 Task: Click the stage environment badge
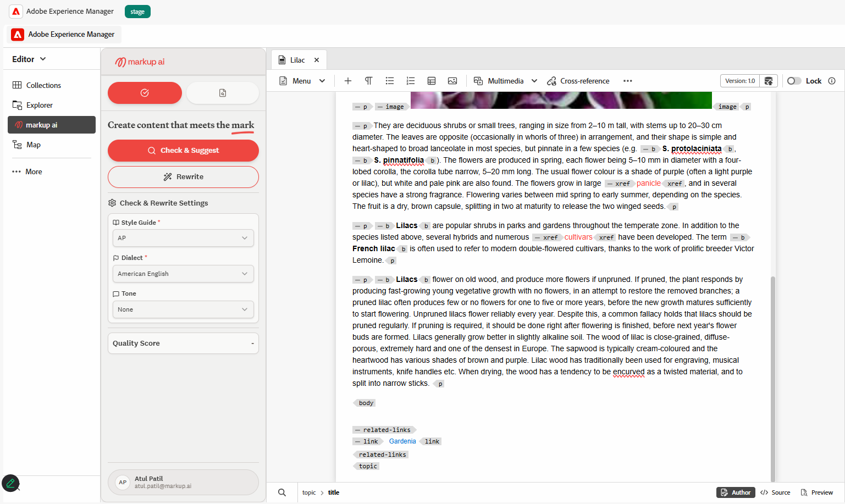point(137,12)
